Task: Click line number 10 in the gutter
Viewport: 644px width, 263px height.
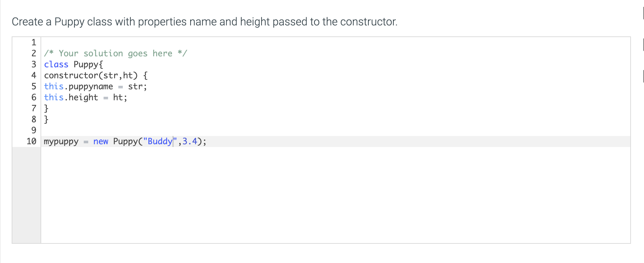Action: pos(31,141)
